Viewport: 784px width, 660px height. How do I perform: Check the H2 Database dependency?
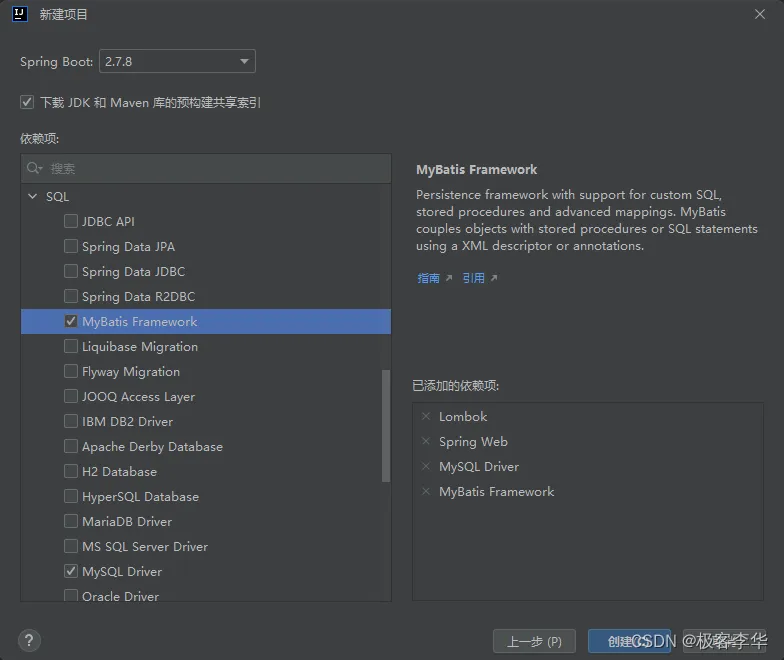pos(71,471)
